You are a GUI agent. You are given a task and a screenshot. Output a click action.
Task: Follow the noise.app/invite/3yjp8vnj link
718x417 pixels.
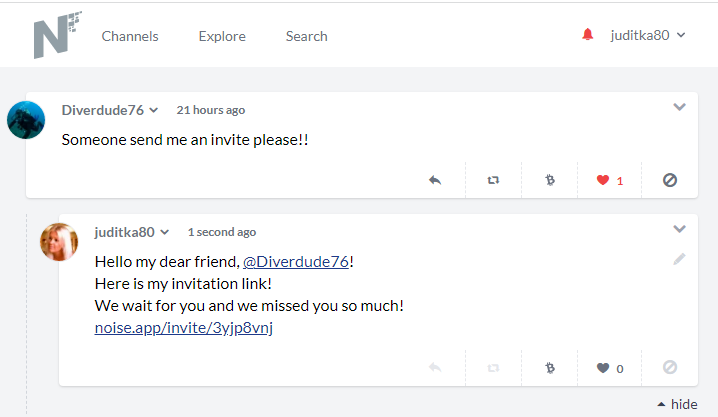coord(184,328)
